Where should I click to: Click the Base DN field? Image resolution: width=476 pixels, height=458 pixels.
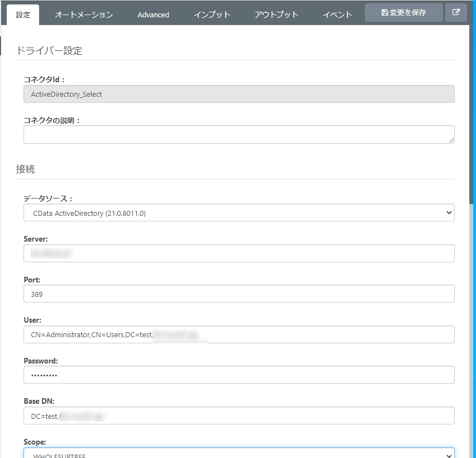(x=239, y=415)
